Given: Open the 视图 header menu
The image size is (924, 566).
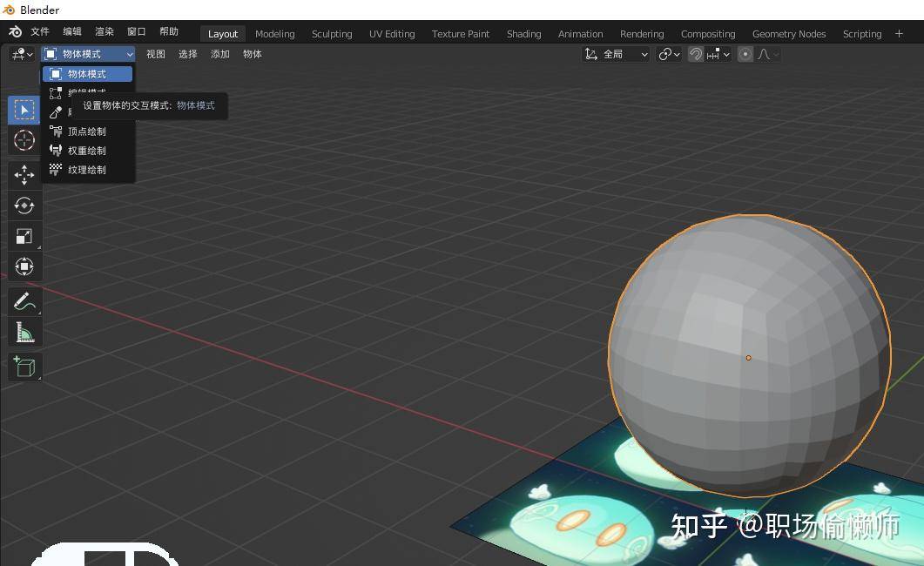Looking at the screenshot, I should click(x=156, y=54).
